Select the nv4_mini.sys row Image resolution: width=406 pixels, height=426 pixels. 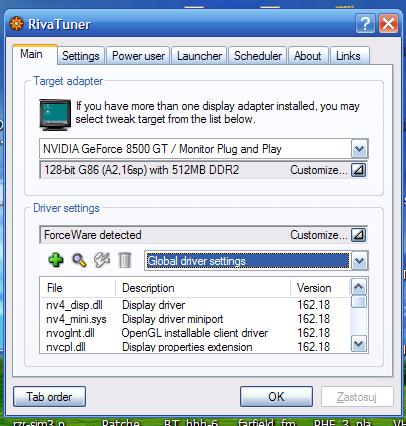tap(195, 319)
